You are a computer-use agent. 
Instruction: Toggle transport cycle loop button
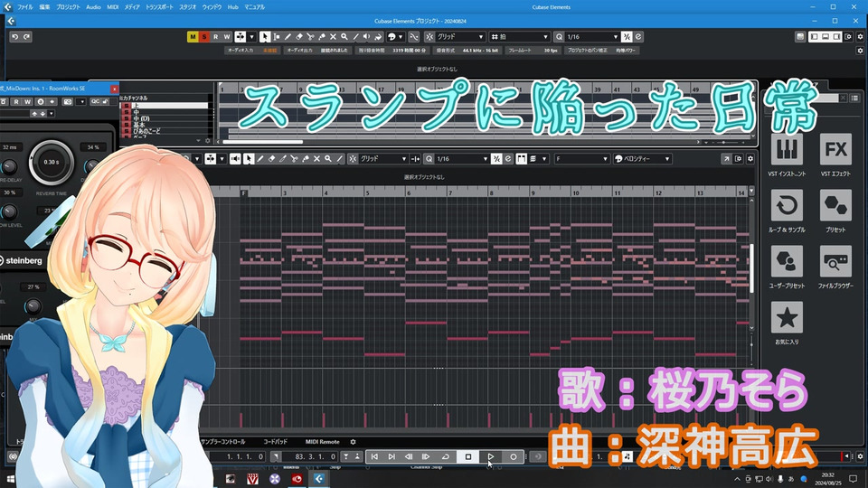(x=445, y=456)
